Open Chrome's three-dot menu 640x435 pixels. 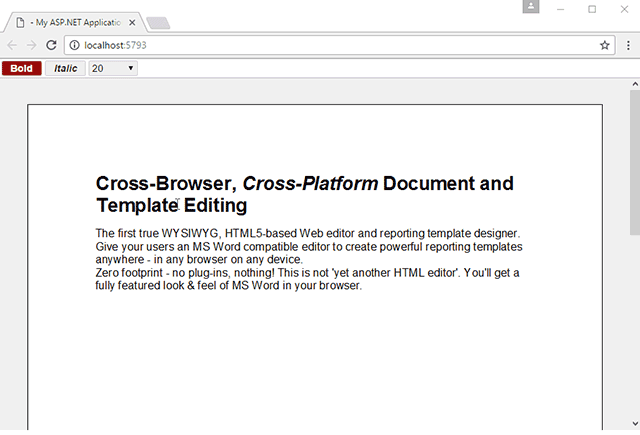coord(628,45)
